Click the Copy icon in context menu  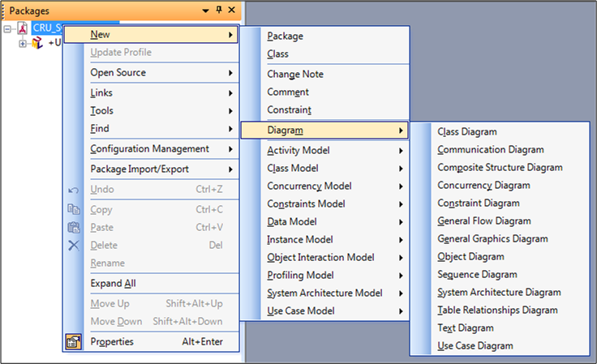coord(74,209)
